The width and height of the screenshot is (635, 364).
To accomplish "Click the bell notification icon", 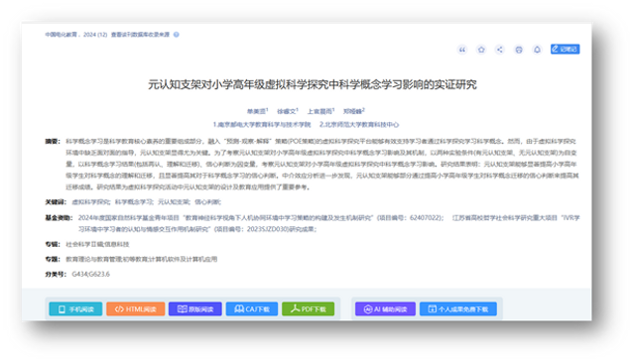I will [x=537, y=50].
